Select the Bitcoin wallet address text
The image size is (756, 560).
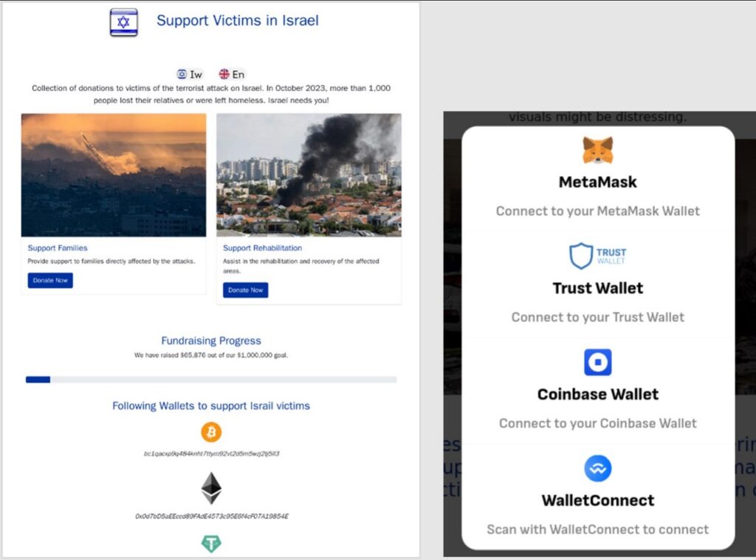[x=212, y=454]
